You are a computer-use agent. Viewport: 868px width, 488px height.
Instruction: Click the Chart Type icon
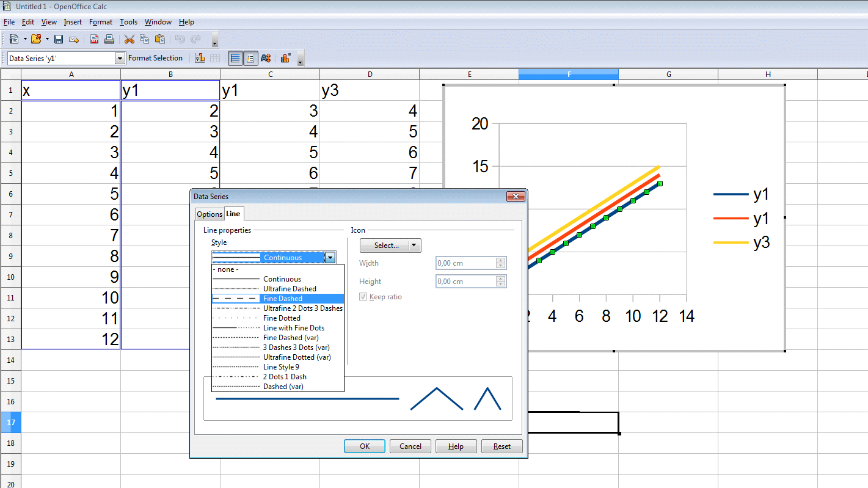tap(200, 58)
